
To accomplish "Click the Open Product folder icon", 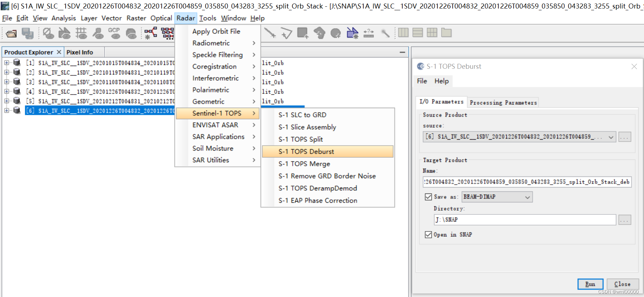I will coord(11,33).
